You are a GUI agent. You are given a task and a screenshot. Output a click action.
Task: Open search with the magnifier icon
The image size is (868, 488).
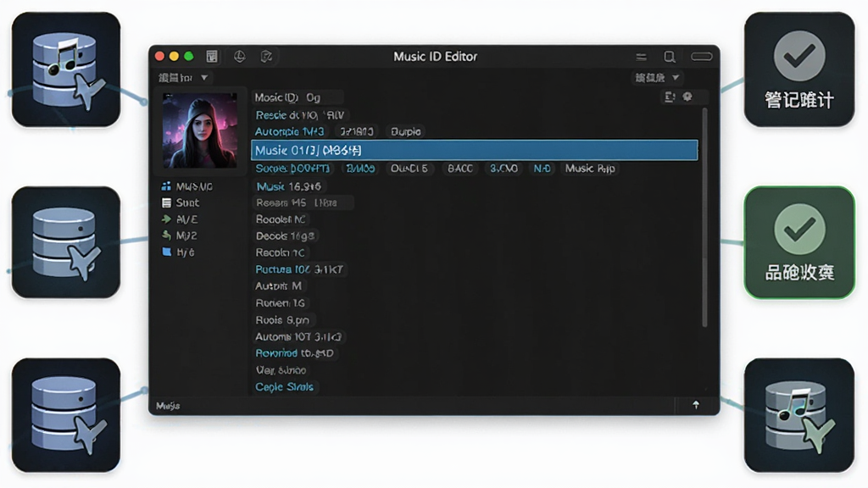[670, 57]
